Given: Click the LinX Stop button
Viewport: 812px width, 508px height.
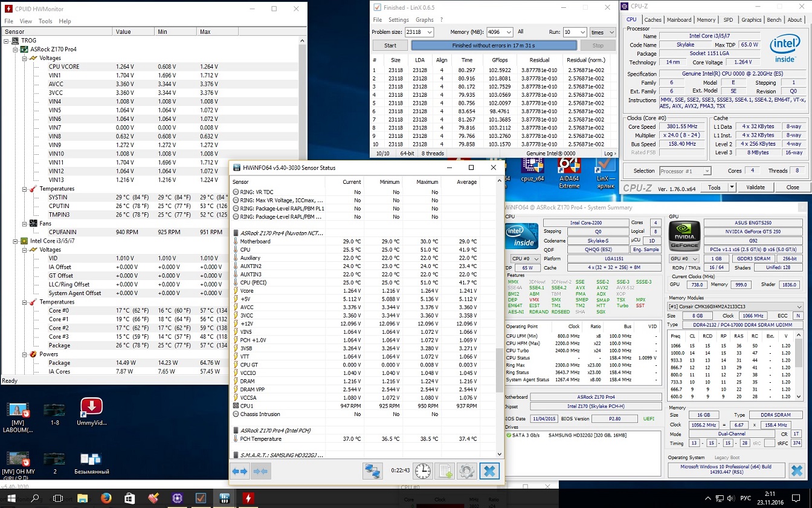Looking at the screenshot, I should click(598, 45).
